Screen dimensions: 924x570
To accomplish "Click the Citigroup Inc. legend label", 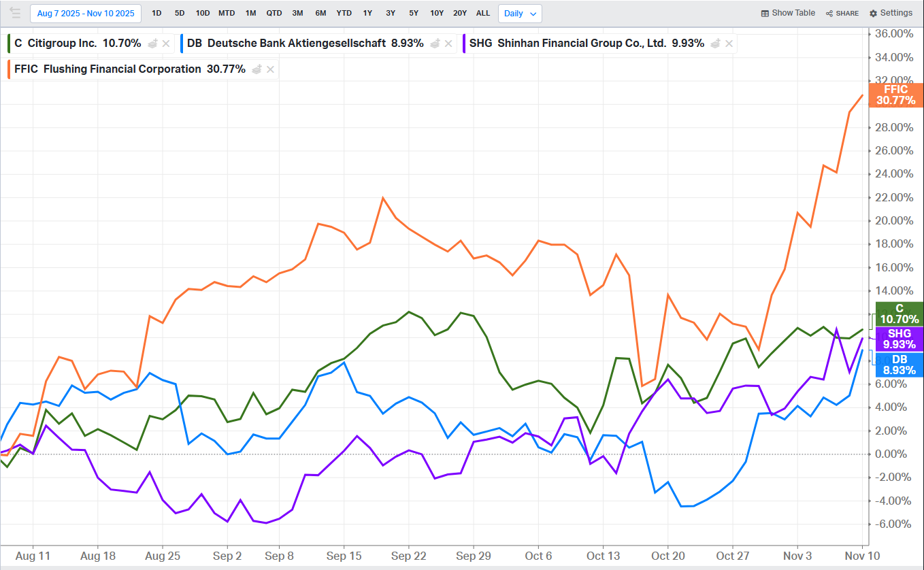I will pyautogui.click(x=63, y=44).
